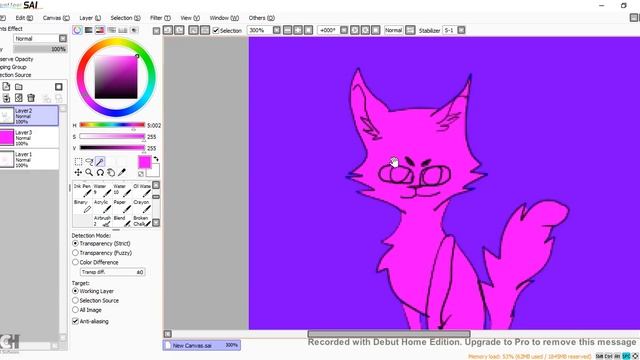
Task: Set target to Selection Source
Action: pos(76,300)
